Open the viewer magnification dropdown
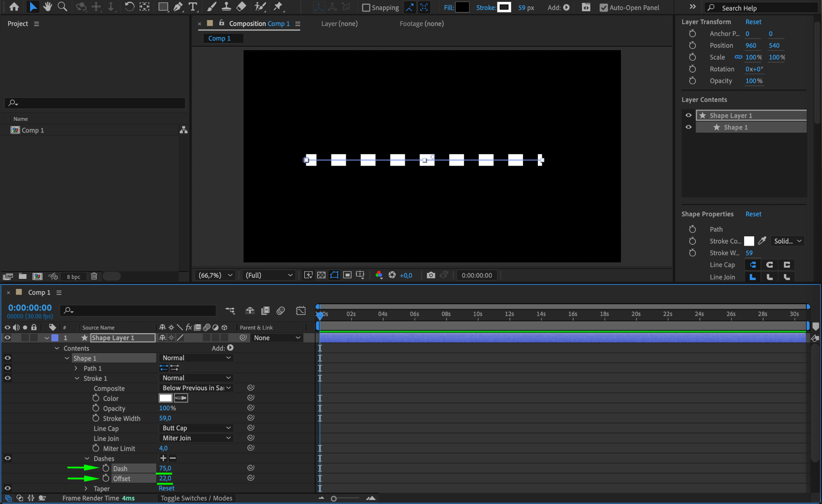This screenshot has height=504, width=822. coord(216,275)
